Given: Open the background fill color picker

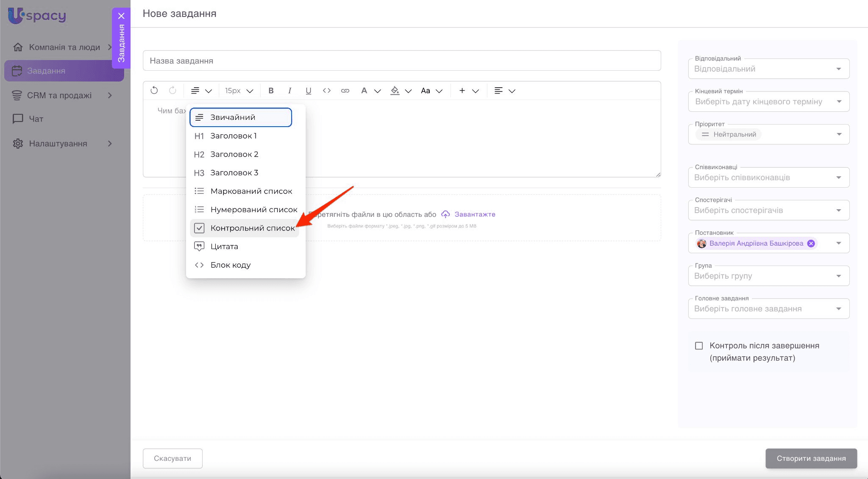Looking at the screenshot, I should 395,91.
